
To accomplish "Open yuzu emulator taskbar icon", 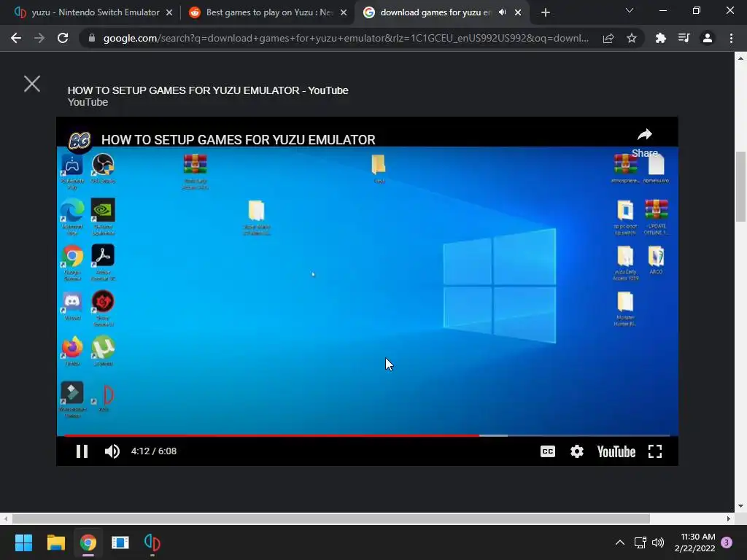I will coord(152,542).
